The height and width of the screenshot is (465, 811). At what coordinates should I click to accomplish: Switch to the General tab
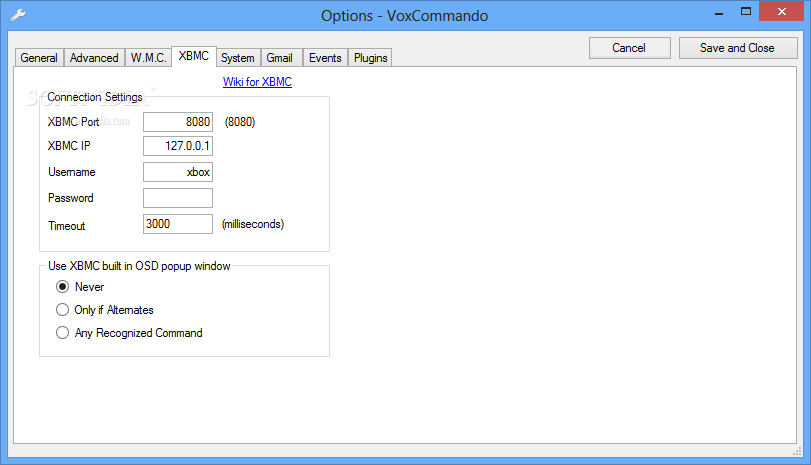coord(39,57)
